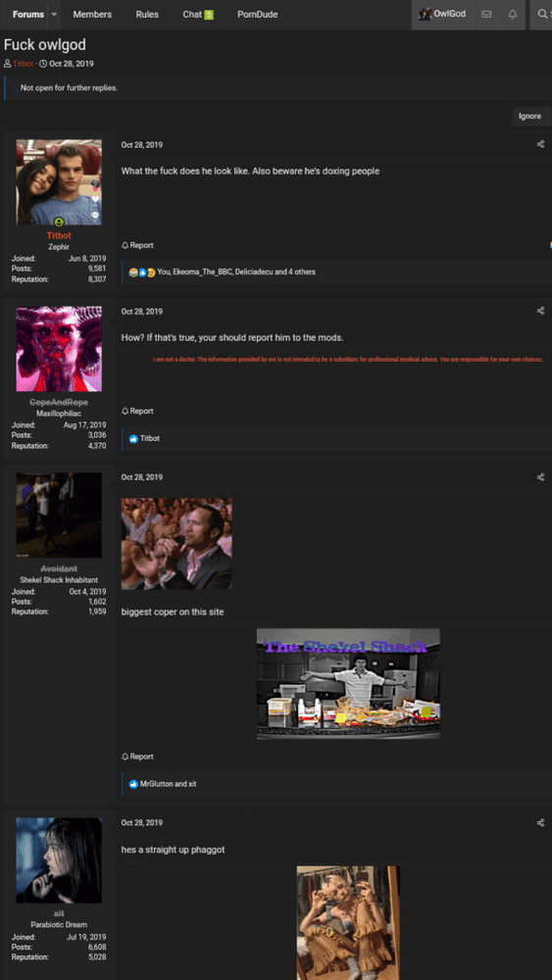Click the CopeAndRope username
Image resolution: width=552 pixels, height=980 pixels.
[x=59, y=403]
